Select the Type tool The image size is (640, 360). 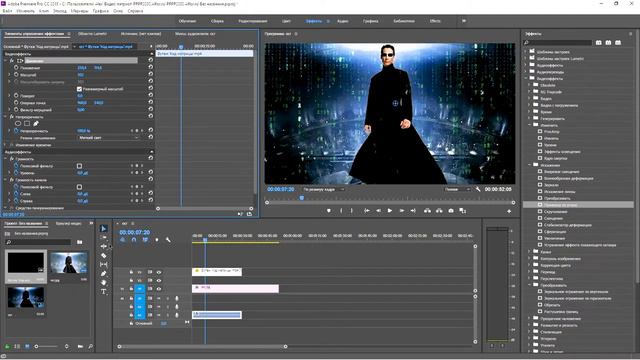(104, 291)
